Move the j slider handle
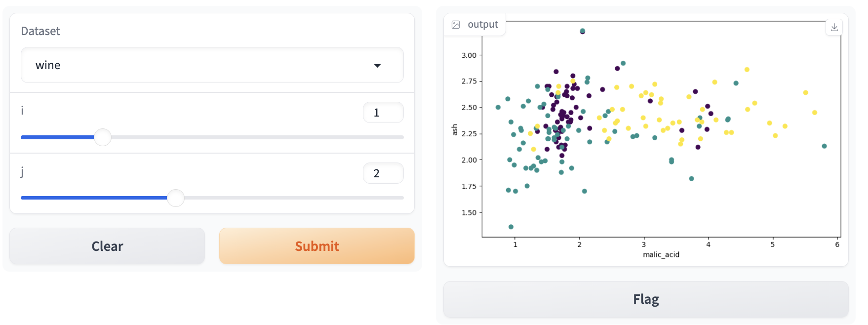The image size is (868, 325). click(x=175, y=198)
